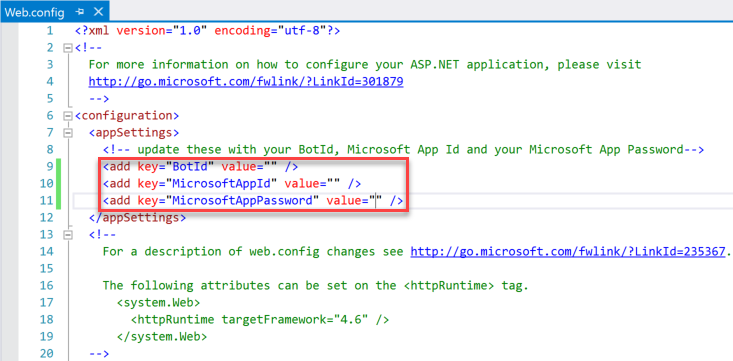Collapse the comment block at line 2

[x=68, y=48]
